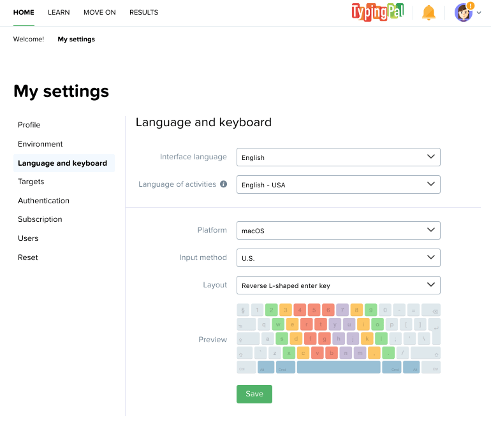This screenshot has width=491, height=448.
Task: Select Subscription in settings sidebar
Action: coord(40,219)
